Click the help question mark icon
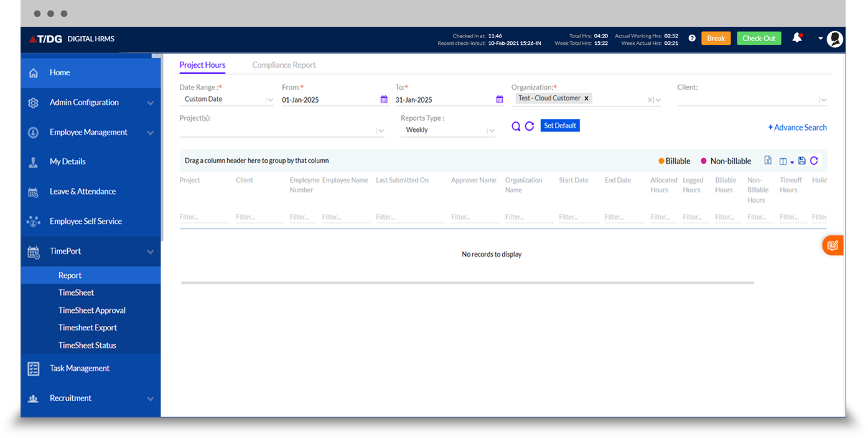Viewport: 868px width, 438px height. pyautogui.click(x=692, y=39)
